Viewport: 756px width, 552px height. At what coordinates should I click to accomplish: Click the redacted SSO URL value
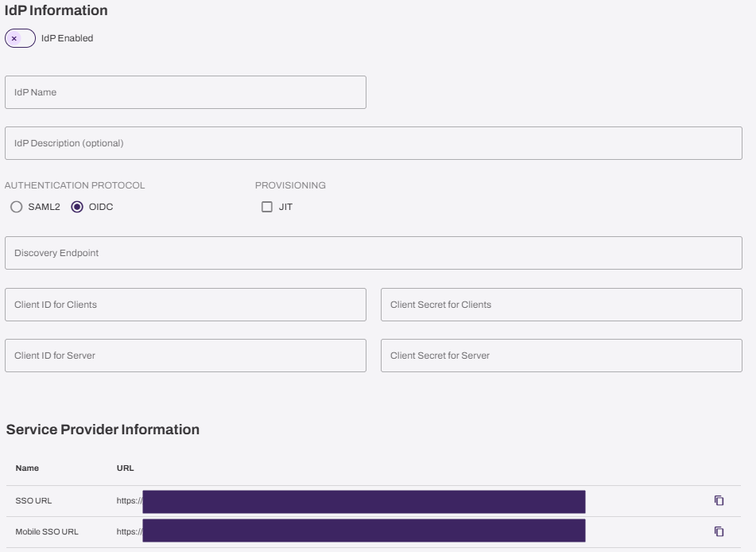[x=364, y=502]
